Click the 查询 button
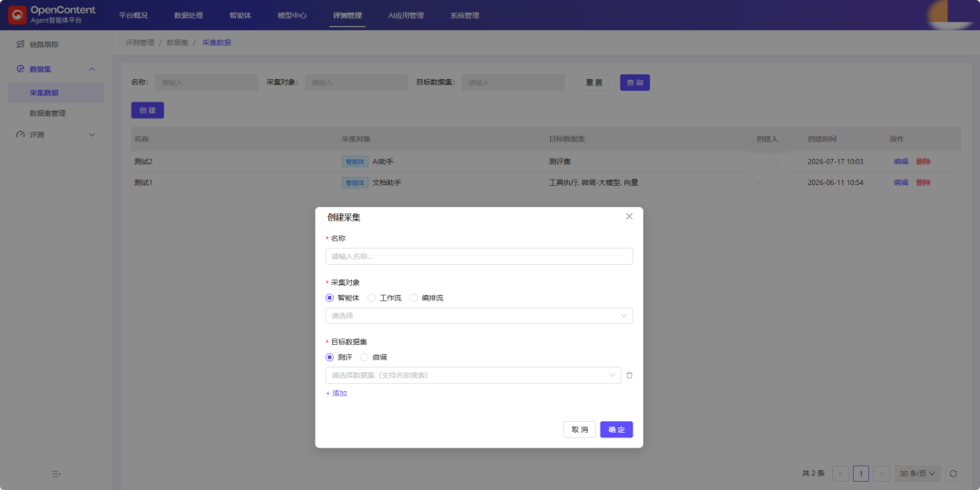This screenshot has width=980, height=490. pos(635,83)
